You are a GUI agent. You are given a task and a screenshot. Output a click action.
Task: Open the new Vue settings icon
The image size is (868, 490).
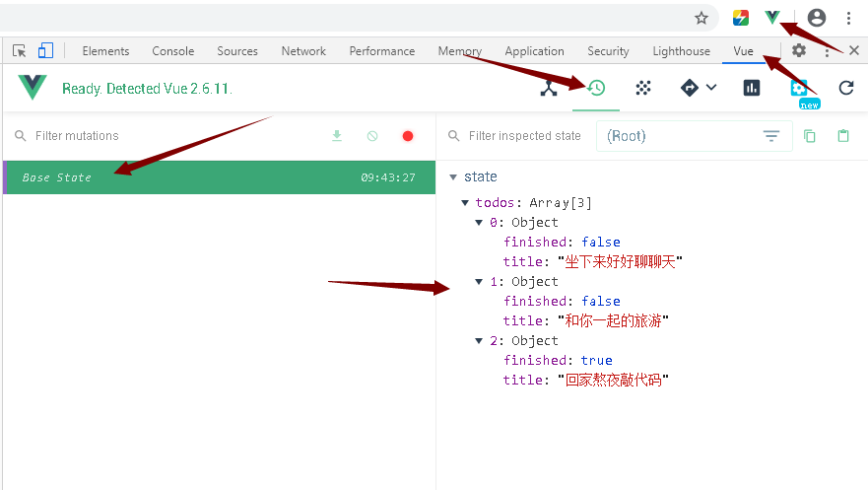point(799,88)
